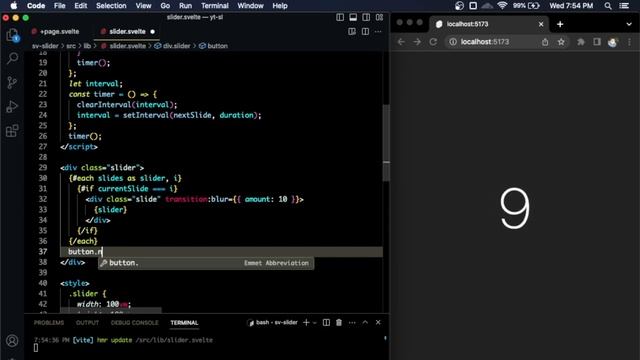Open Spotlight search in menu bar

[x=608, y=6]
